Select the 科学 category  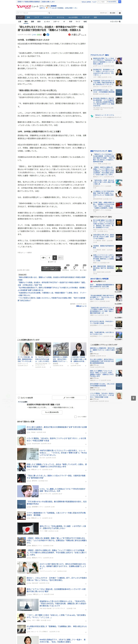(x=71, y=21)
